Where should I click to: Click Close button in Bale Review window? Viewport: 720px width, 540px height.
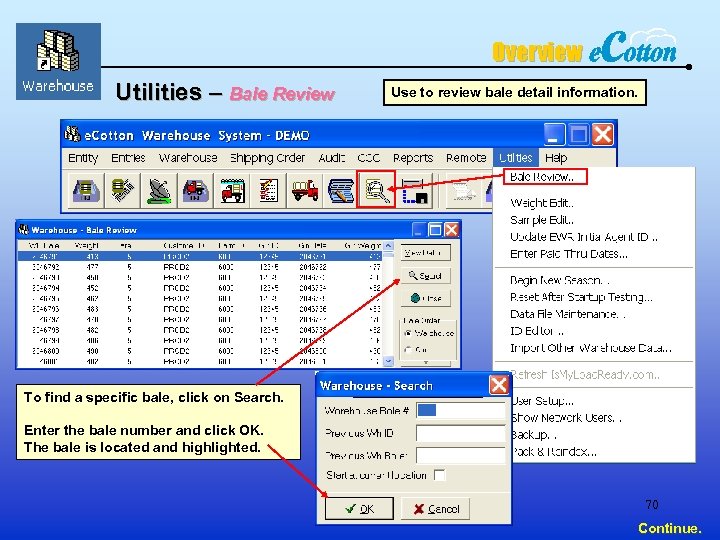click(425, 298)
